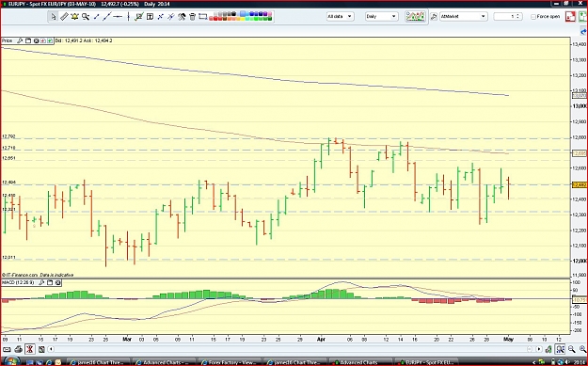Choose the short line segment drawing tool
588x366 pixels.
point(96,17)
